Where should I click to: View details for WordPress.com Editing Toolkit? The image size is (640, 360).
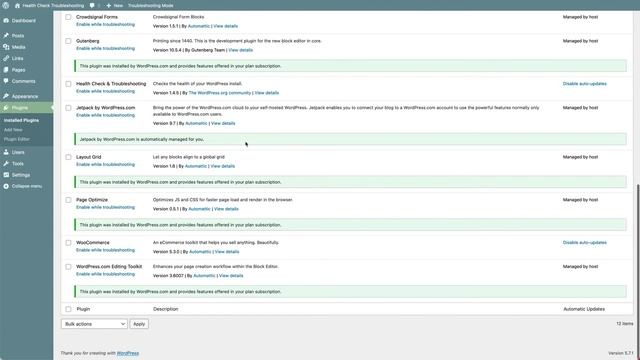[231, 276]
